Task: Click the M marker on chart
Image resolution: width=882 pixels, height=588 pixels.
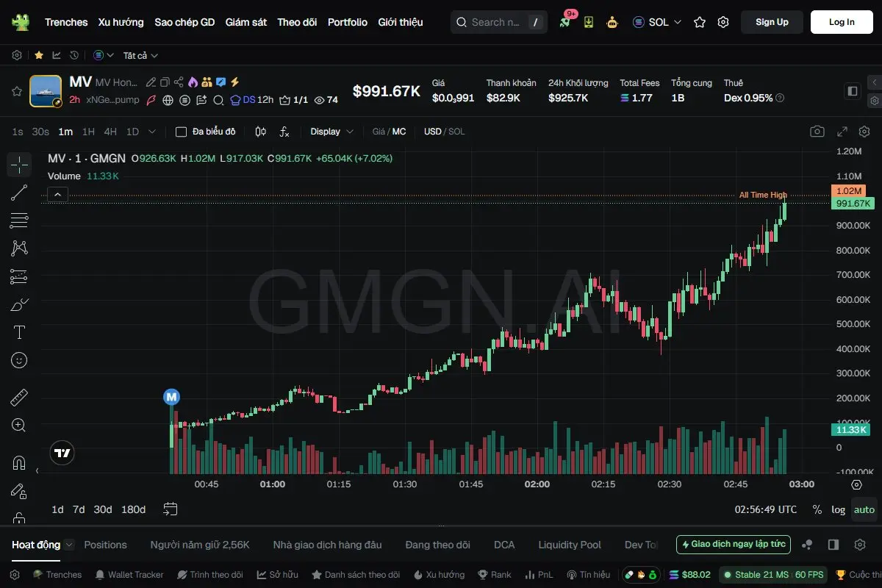Action: tap(171, 397)
